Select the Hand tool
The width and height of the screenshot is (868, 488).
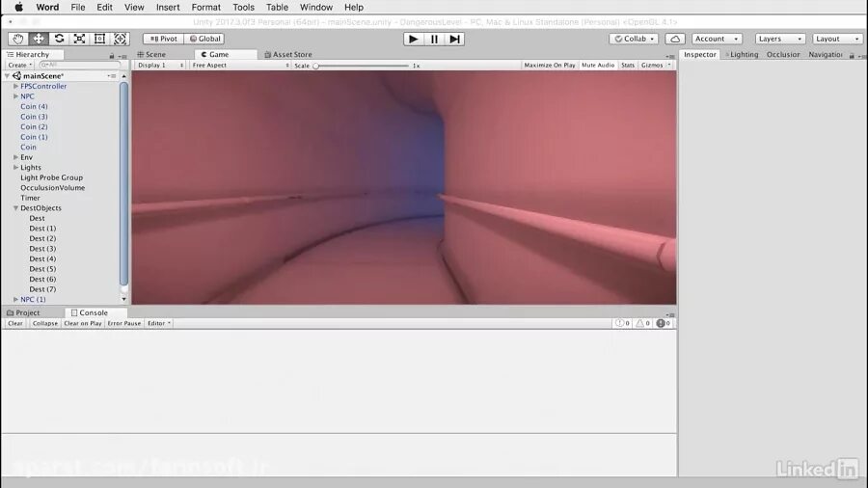[x=18, y=39]
